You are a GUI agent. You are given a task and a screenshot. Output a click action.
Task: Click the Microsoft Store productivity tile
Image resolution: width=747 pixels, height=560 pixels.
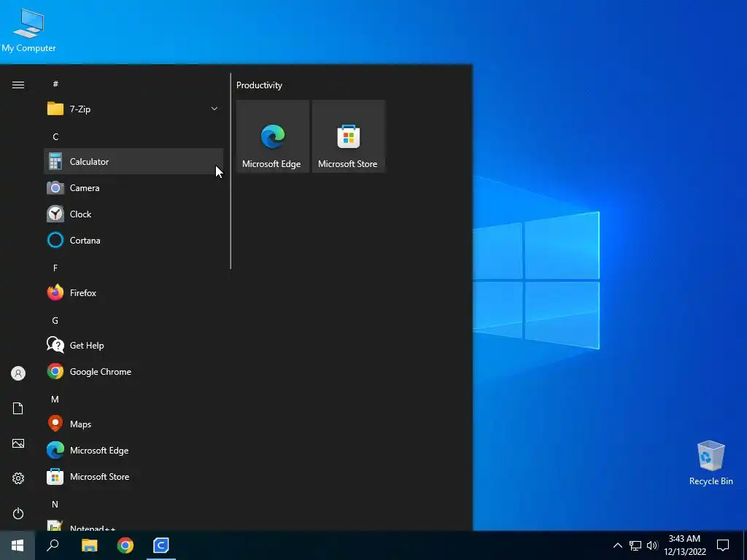pyautogui.click(x=348, y=136)
